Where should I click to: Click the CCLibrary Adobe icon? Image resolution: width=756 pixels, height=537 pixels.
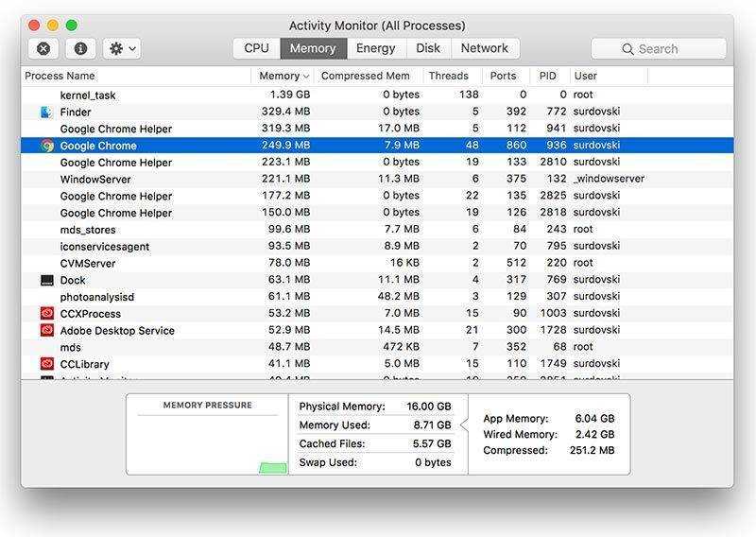point(46,364)
